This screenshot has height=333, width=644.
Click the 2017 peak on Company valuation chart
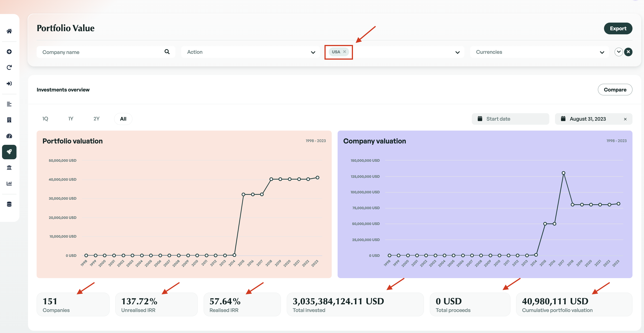[x=564, y=173]
